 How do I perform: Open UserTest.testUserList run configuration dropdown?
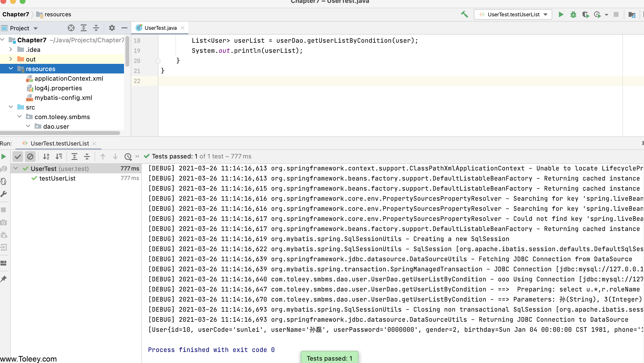click(513, 14)
